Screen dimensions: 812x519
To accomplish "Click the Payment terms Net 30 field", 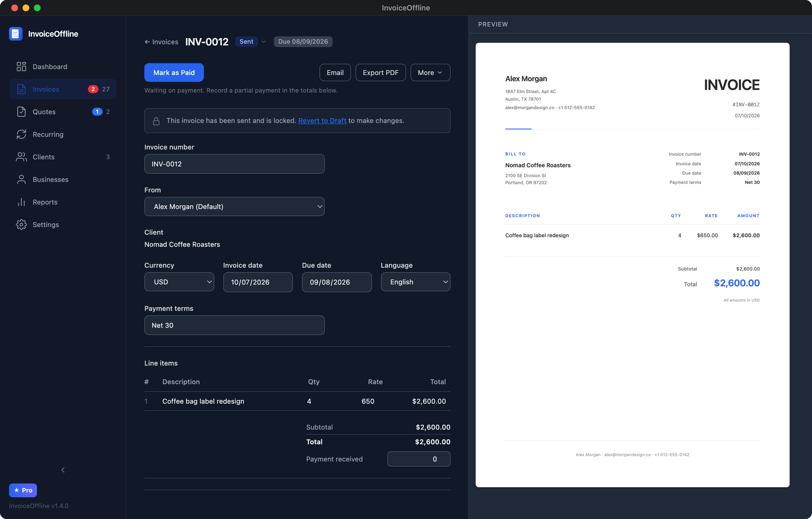I will 235,325.
